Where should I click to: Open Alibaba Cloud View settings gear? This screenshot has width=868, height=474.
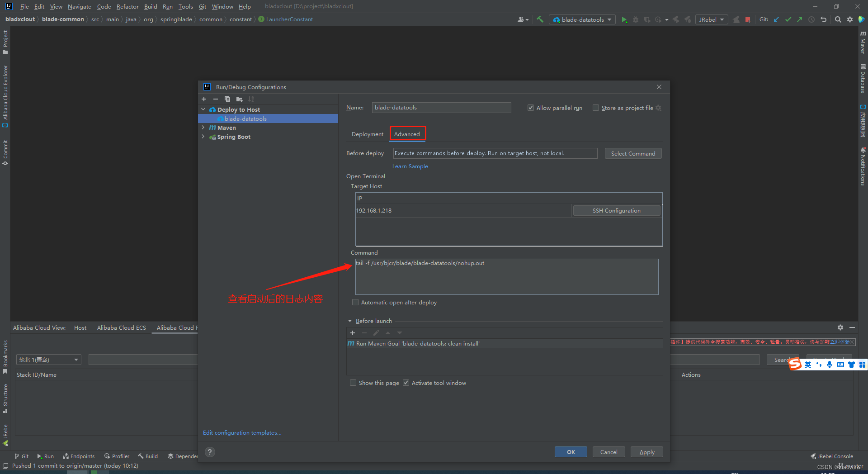pyautogui.click(x=840, y=327)
